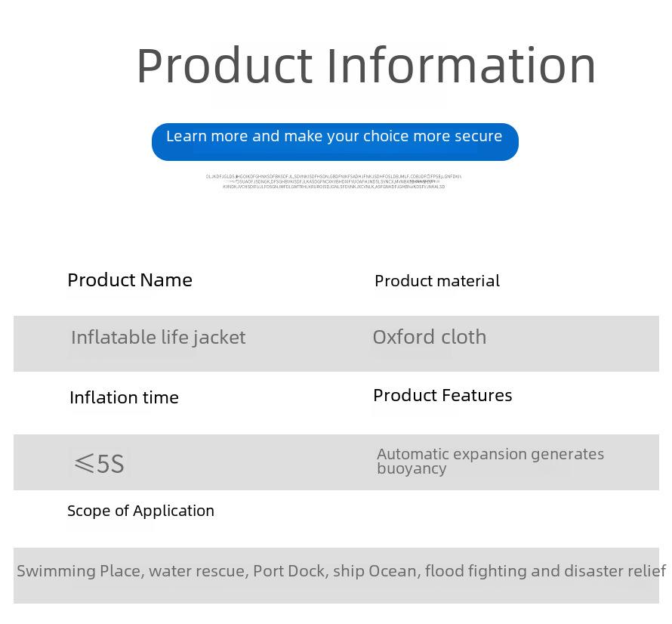The image size is (672, 624).
Task: Click the word 'Information' in the title
Action: click(461, 66)
